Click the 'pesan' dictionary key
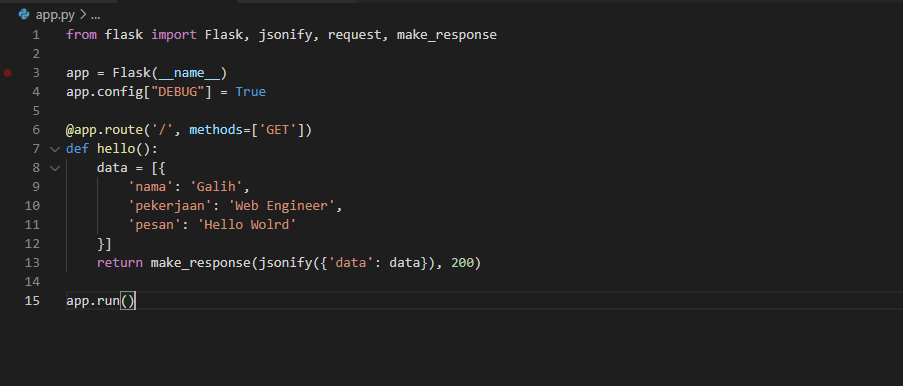 click(x=154, y=225)
